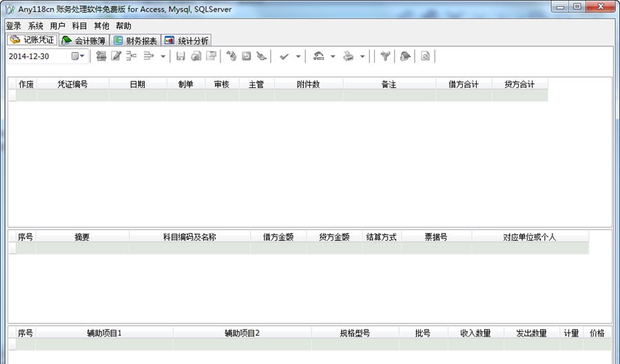The image size is (620, 364).
Task: Click the 发出数量 column header
Action: click(x=531, y=333)
